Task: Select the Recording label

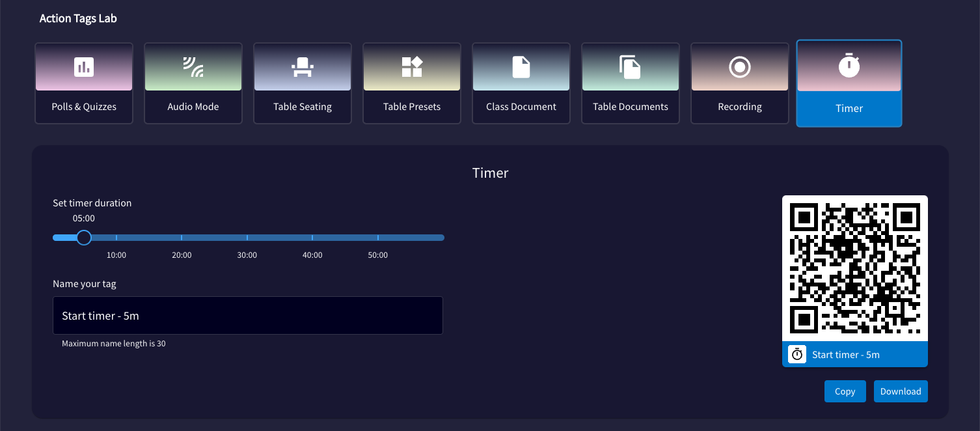Action: click(x=740, y=107)
